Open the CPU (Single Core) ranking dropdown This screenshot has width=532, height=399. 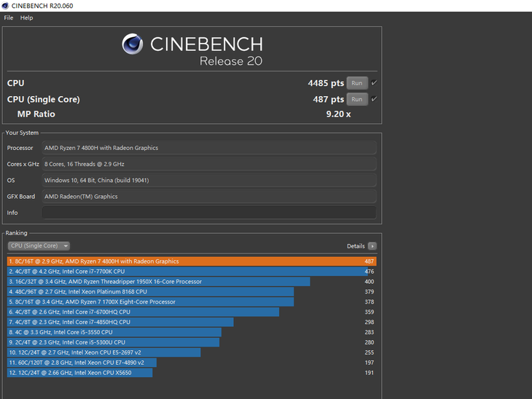coord(39,246)
